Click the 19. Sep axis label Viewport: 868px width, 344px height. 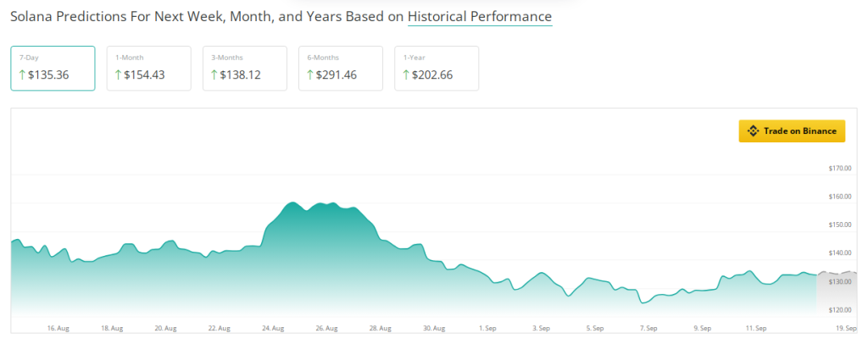847,327
